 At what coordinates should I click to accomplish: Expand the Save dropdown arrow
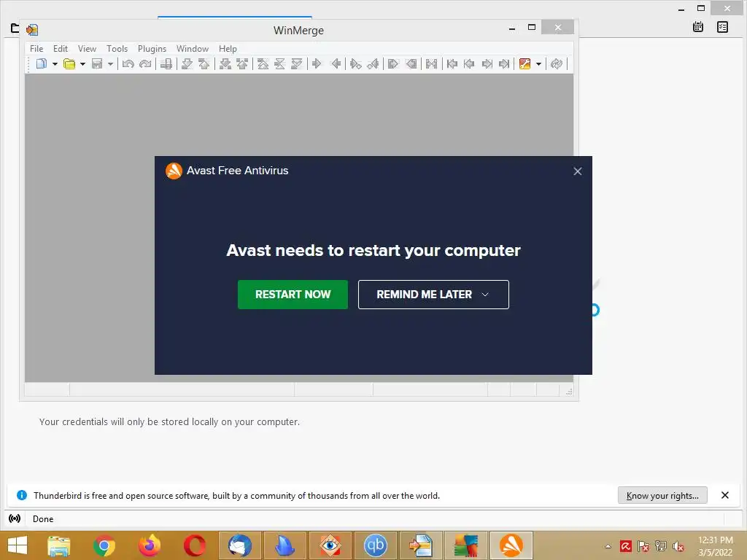click(x=110, y=63)
